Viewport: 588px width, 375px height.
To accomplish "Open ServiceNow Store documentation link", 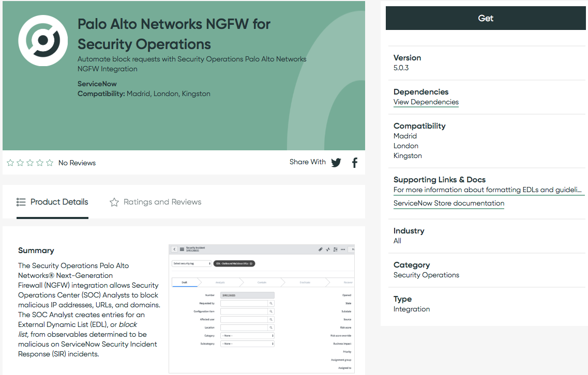I will click(x=448, y=203).
